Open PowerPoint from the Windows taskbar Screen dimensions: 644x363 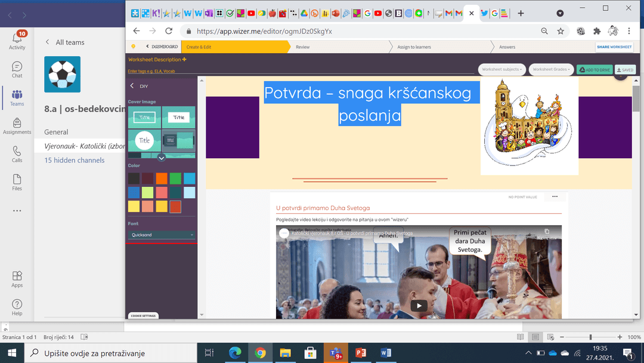[x=360, y=353]
